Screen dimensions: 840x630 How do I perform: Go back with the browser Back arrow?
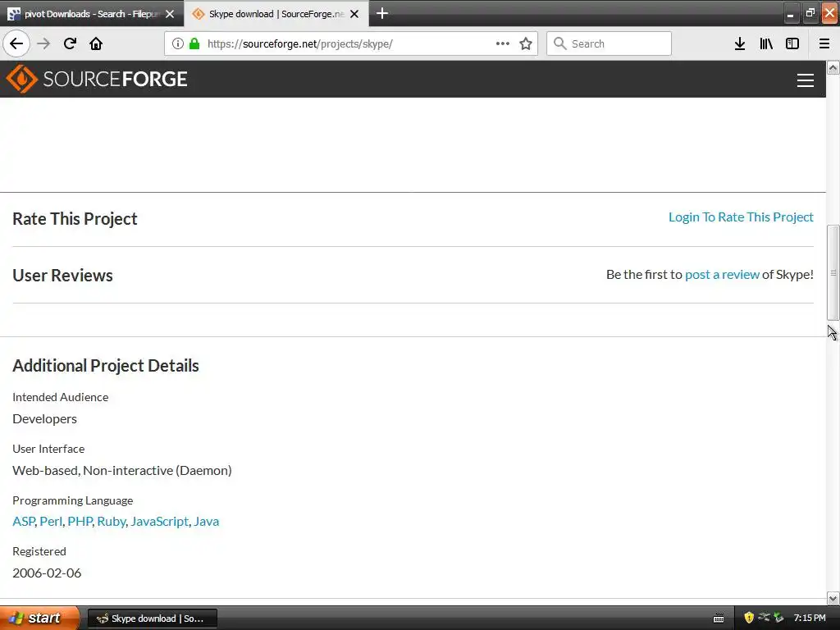tap(16, 43)
